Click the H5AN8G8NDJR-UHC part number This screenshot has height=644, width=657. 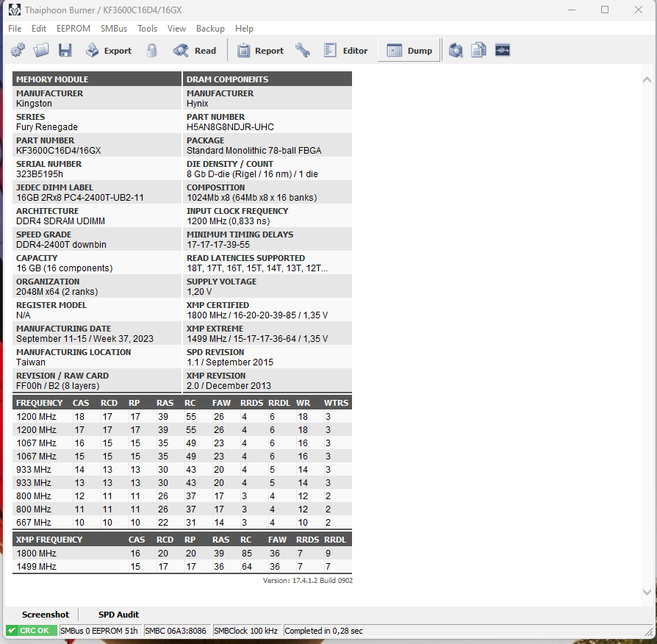point(230,127)
